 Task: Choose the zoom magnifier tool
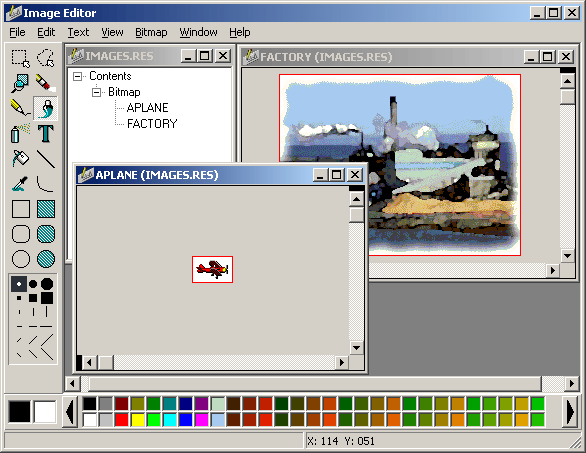pos(21,83)
